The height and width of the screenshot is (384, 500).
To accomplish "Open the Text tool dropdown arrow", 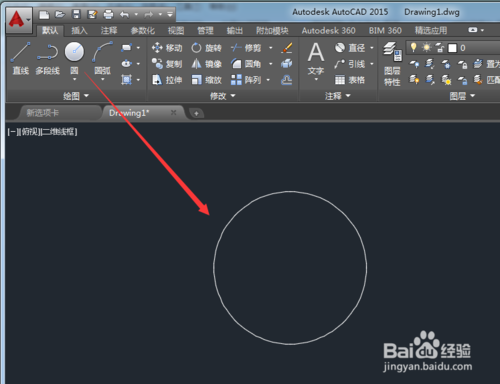I will (x=316, y=79).
